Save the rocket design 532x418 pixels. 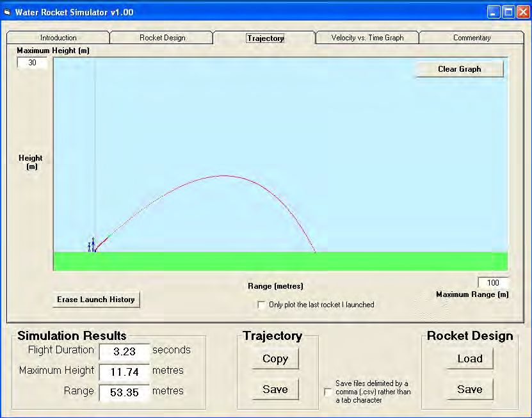[469, 389]
